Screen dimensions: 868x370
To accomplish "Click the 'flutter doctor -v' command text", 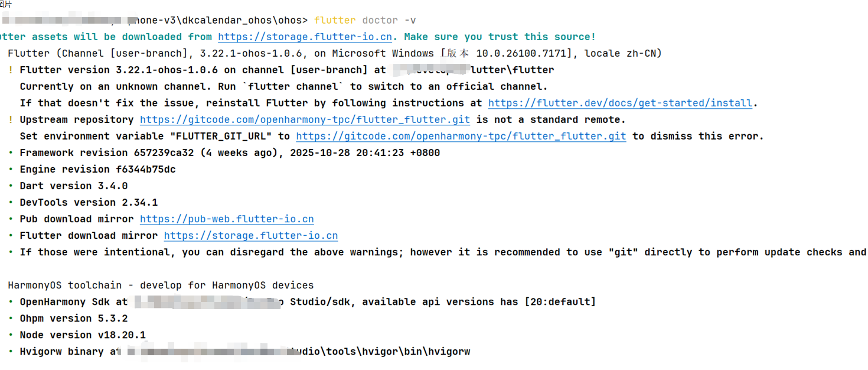I will coord(365,20).
